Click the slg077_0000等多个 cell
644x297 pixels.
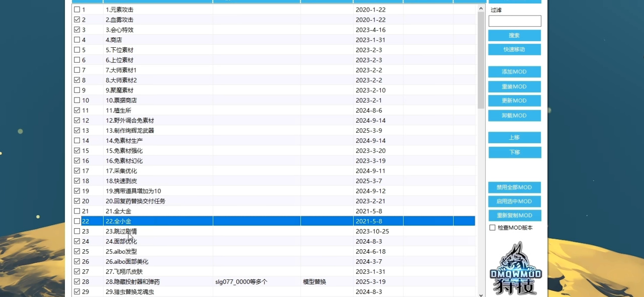[x=241, y=281]
